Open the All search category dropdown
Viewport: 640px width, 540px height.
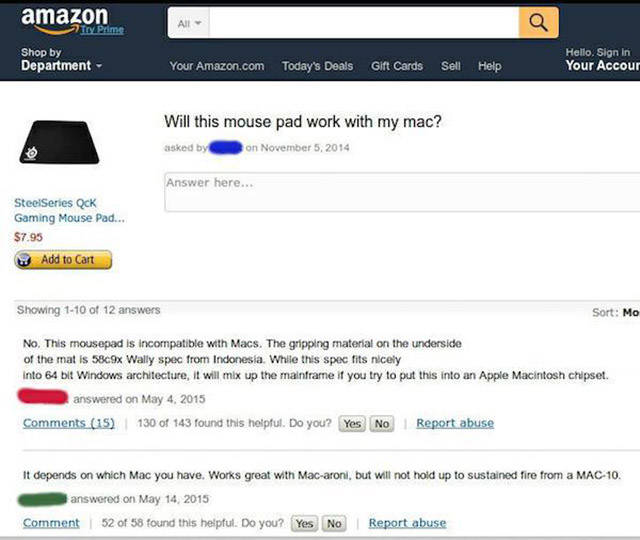pos(188,21)
